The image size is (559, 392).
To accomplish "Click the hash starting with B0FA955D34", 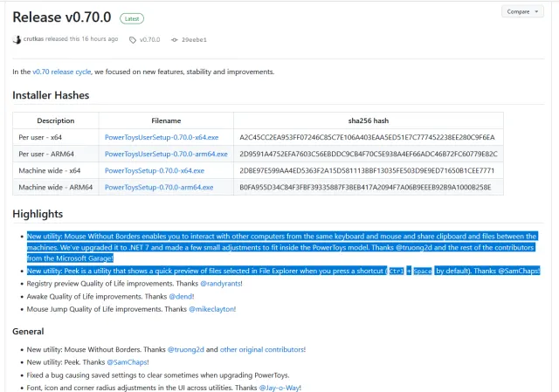I will 365,187.
